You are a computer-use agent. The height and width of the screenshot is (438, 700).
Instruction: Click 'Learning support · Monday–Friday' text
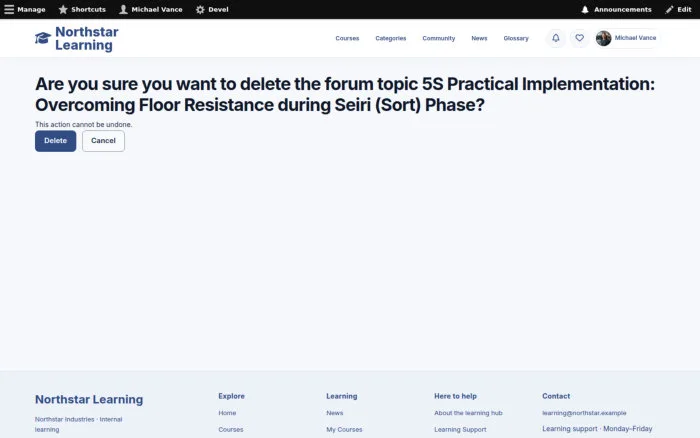(x=597, y=429)
